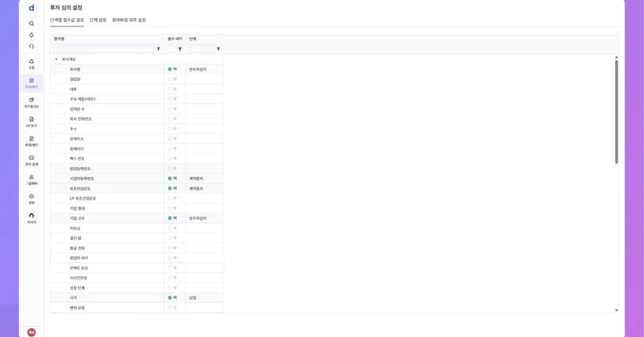Toggle required radio for 설립일 row
This screenshot has height=337, width=644.
click(169, 80)
